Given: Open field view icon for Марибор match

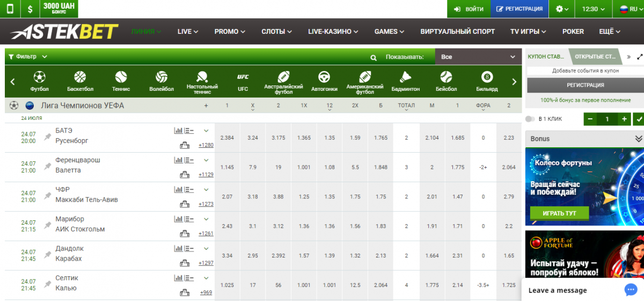Looking at the screenshot, I should [185, 233].
